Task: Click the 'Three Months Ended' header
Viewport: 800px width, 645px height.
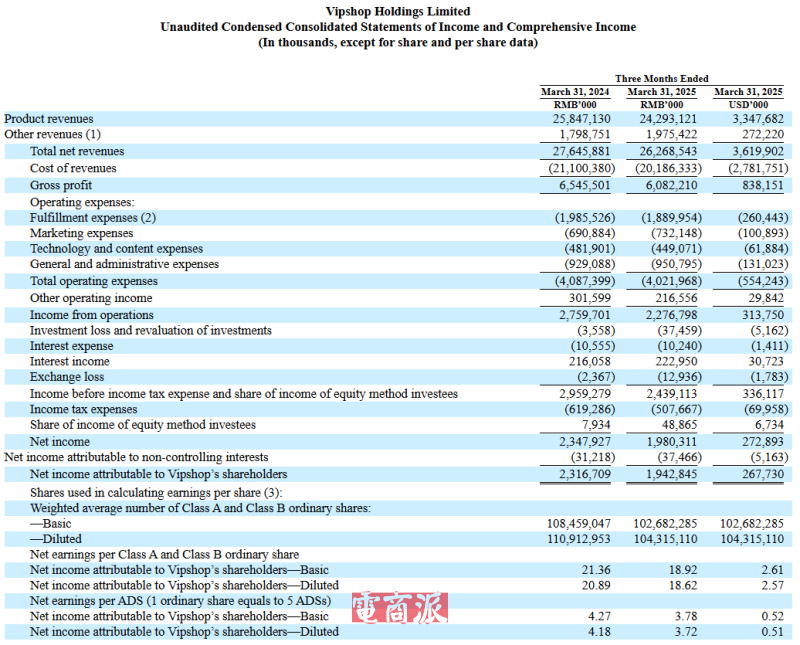Action: (x=662, y=79)
